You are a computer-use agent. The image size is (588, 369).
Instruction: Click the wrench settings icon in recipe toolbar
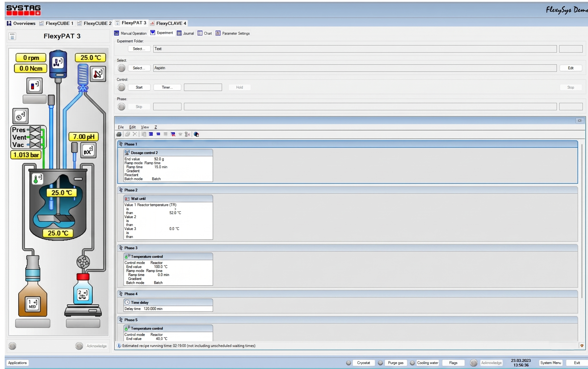pyautogui.click(x=187, y=134)
